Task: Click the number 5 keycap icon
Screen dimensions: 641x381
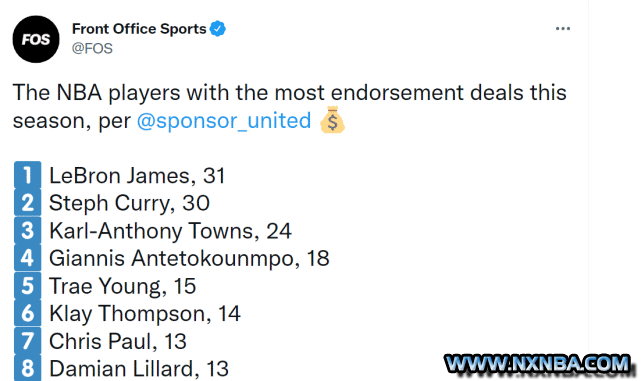Action: (27, 285)
